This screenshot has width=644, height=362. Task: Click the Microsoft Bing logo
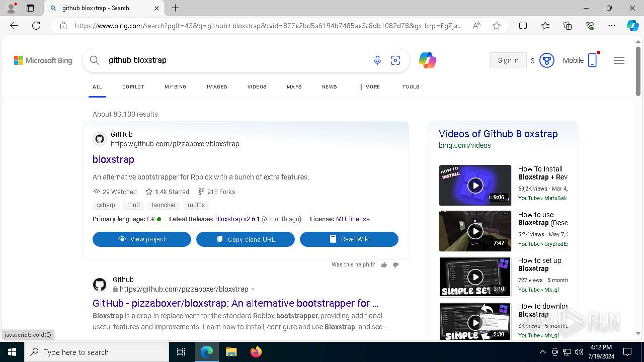pos(43,60)
